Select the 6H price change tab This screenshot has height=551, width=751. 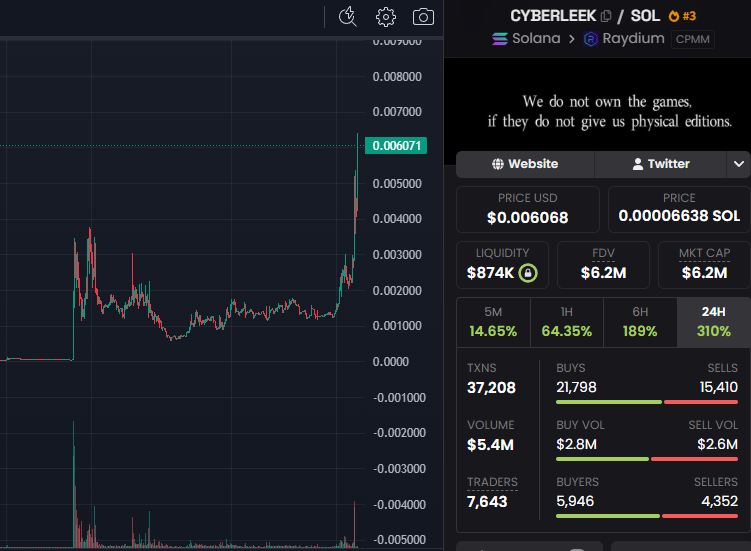pyautogui.click(x=640, y=322)
